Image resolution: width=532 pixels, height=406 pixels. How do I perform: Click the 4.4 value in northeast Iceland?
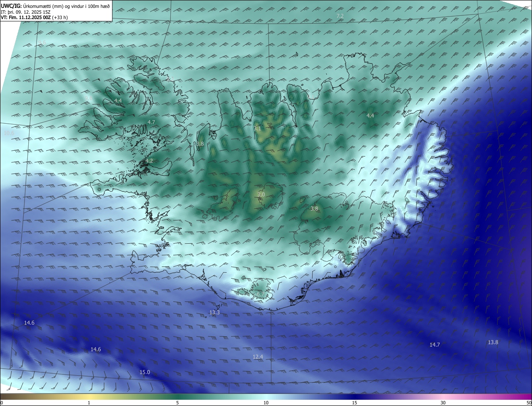coord(370,116)
